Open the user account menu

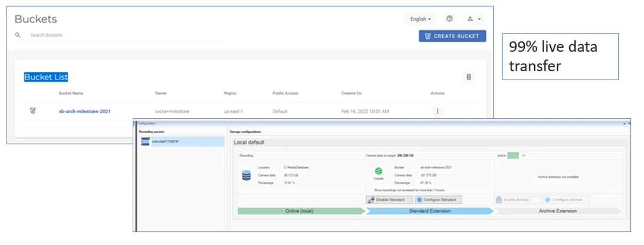474,19
